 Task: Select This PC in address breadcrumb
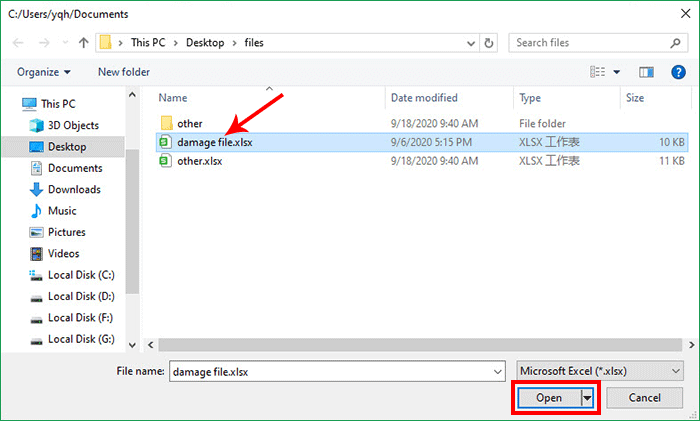coord(148,43)
